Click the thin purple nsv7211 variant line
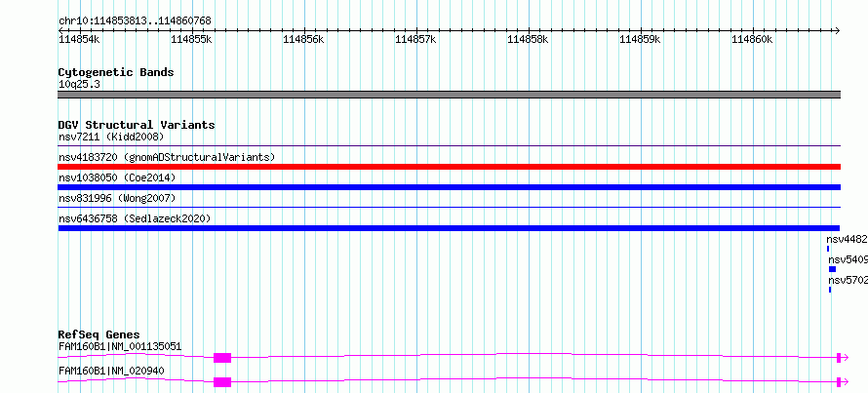868x393 pixels. point(450,146)
